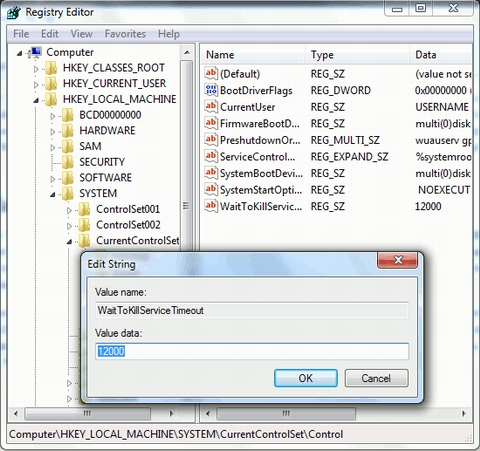Collapse the SYSTEM key node

[53, 194]
